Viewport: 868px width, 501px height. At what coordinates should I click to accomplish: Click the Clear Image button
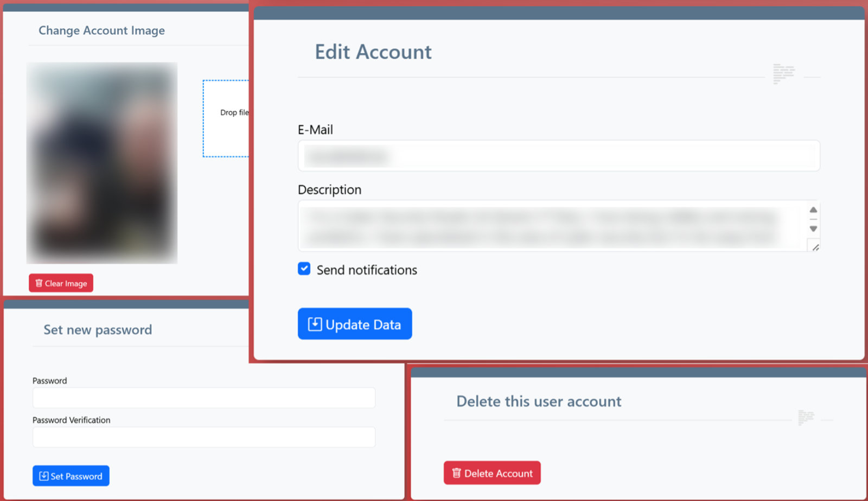[61, 283]
